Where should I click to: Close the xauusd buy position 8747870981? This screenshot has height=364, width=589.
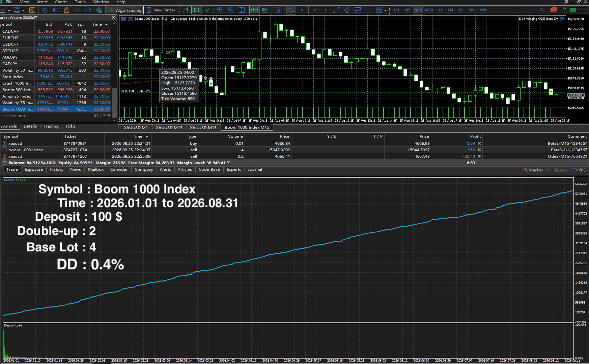point(479,143)
